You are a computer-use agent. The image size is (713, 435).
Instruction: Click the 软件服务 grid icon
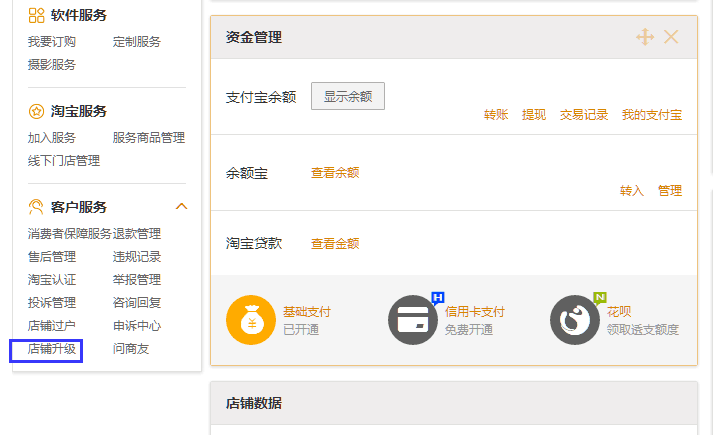(36, 15)
